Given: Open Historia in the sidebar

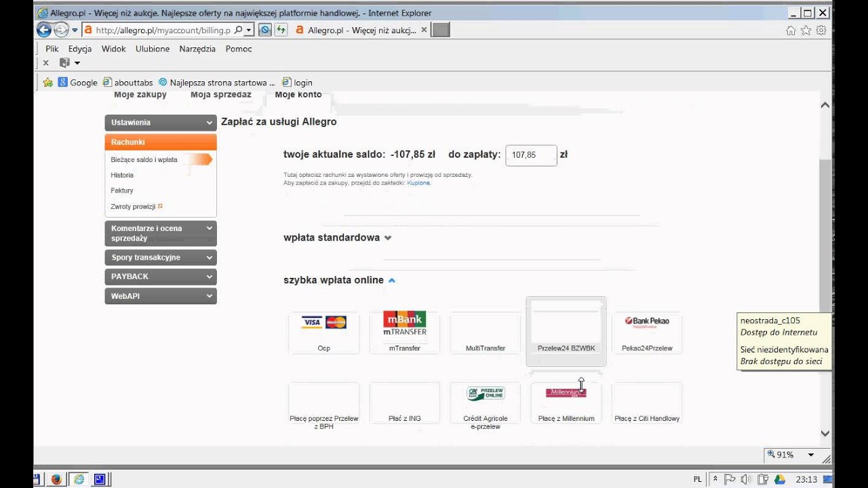Looking at the screenshot, I should tap(122, 175).
